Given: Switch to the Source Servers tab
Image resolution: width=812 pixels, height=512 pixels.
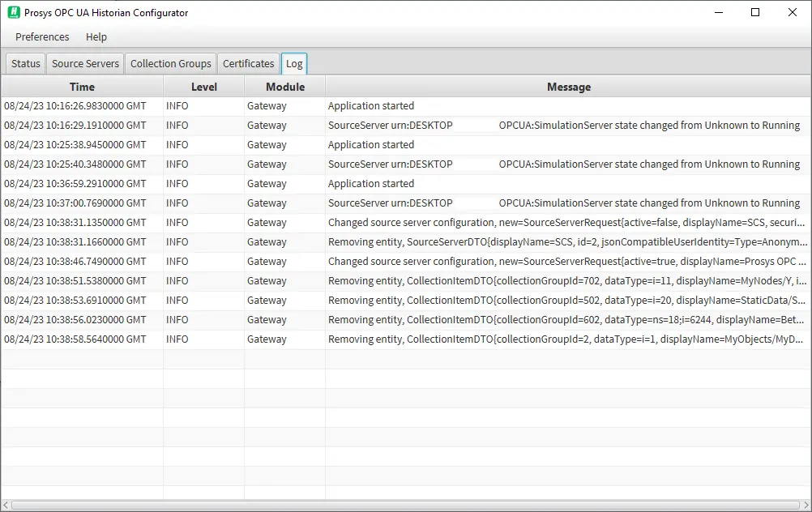Looking at the screenshot, I should (85, 63).
